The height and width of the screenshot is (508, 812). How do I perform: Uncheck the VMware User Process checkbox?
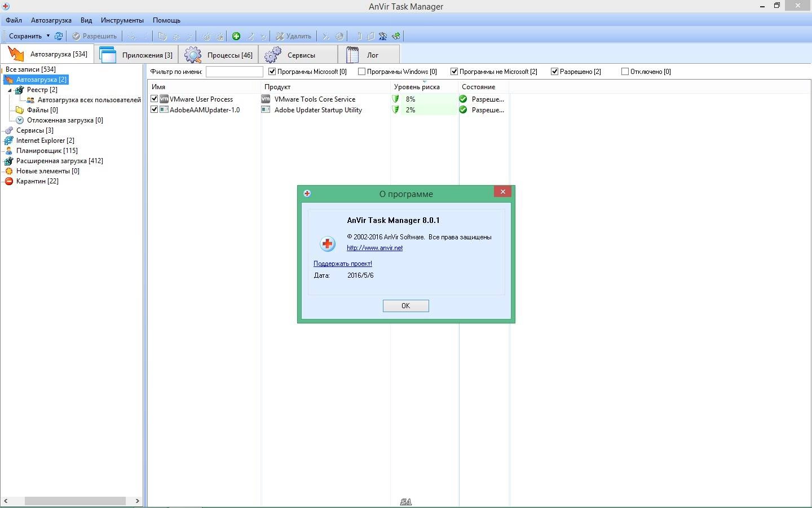pyautogui.click(x=155, y=99)
